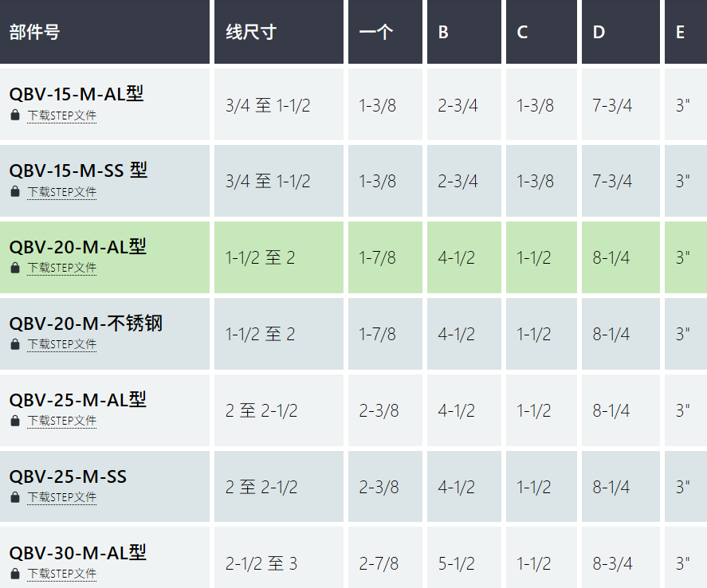Image resolution: width=707 pixels, height=588 pixels.
Task: Click lock icon under QBV-20-M-不锈钢
Action: (x=14, y=345)
